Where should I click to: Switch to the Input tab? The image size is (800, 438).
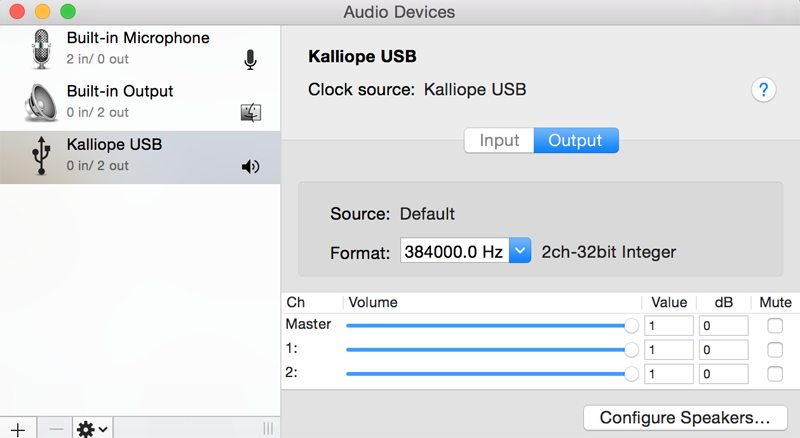pos(499,140)
